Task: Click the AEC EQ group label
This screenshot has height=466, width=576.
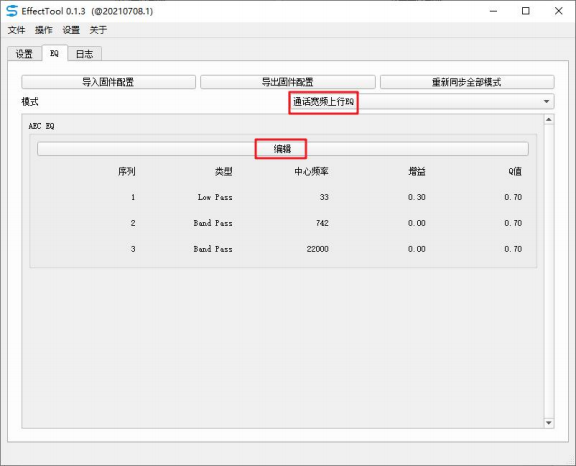Action: coord(41,126)
